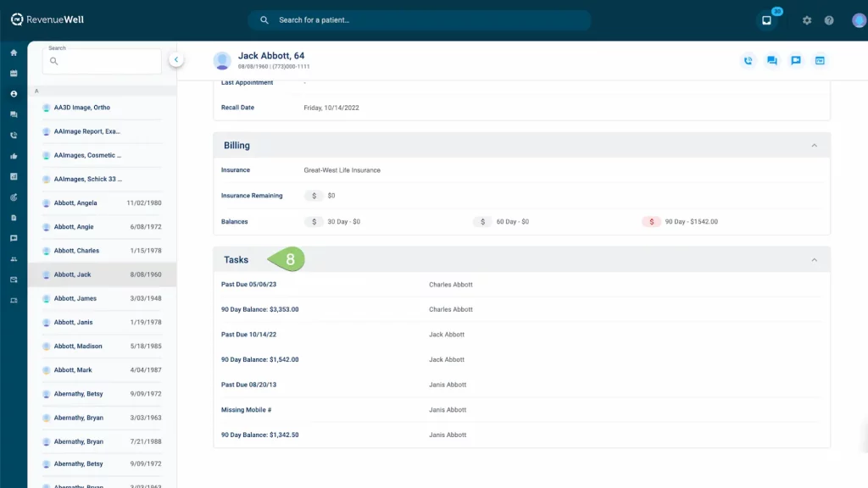Screen dimensions: 868x488
Task: Open the notifications inbox showing 30 alerts
Action: (x=767, y=19)
